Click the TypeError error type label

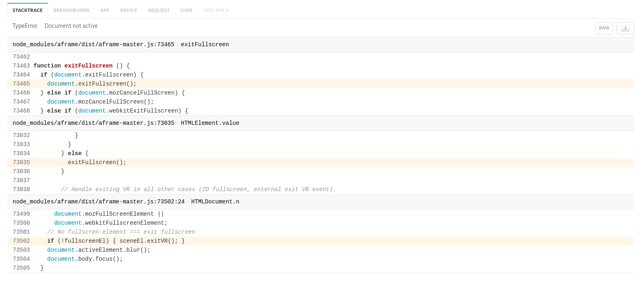point(25,26)
